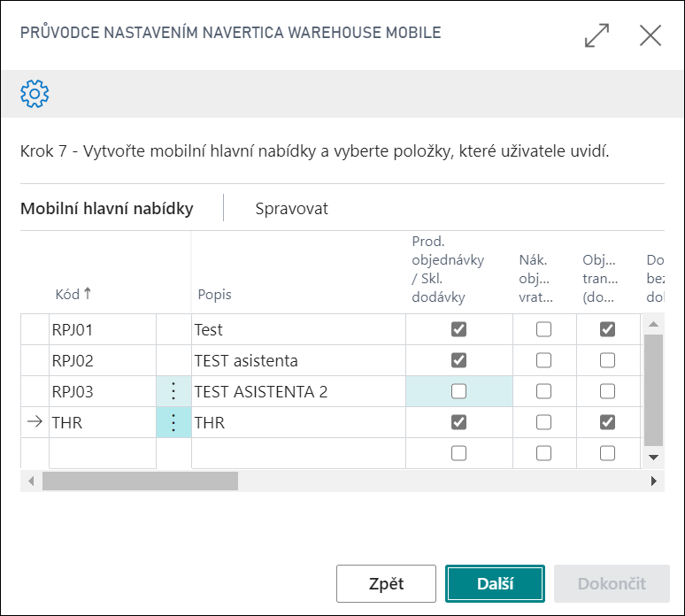Click the vertical scrollbar thumb
The width and height of the screenshot is (685, 616).
(653, 389)
